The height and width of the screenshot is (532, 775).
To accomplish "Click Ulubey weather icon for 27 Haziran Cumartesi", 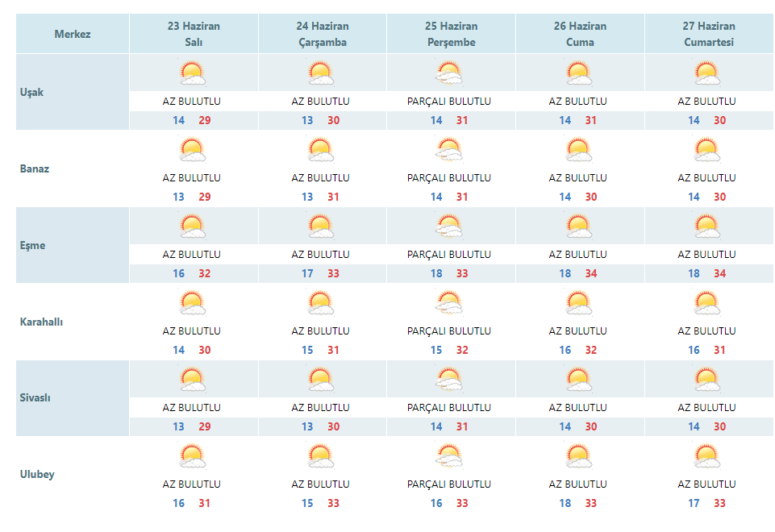I will pyautogui.click(x=706, y=456).
